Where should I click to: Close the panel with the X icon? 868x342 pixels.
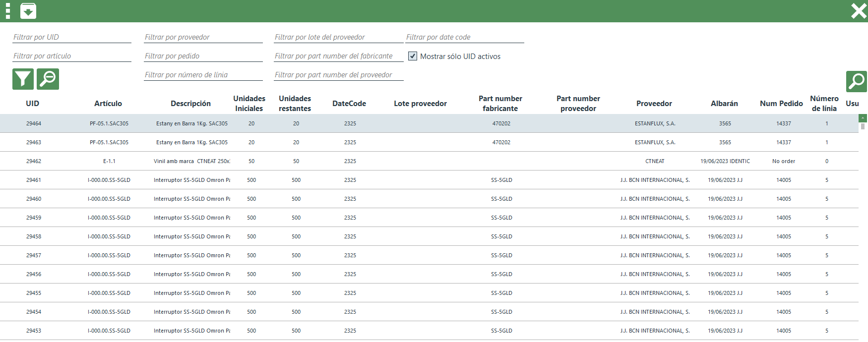pos(858,11)
